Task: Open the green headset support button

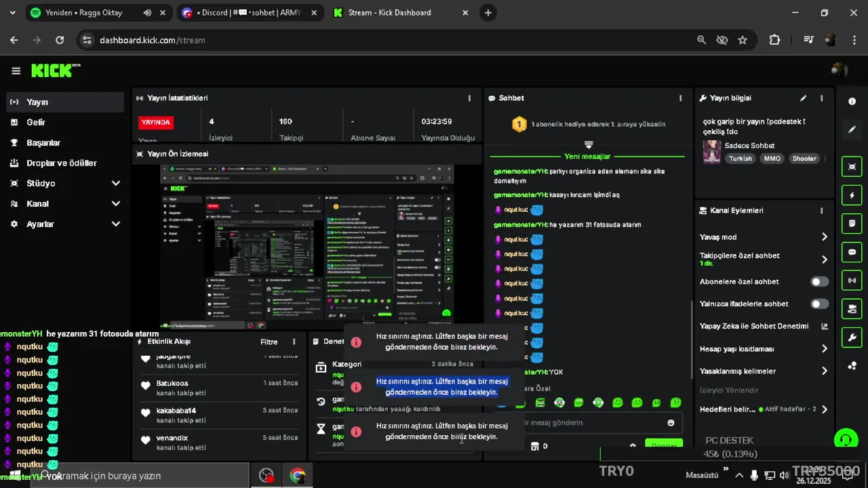Action: point(845,440)
